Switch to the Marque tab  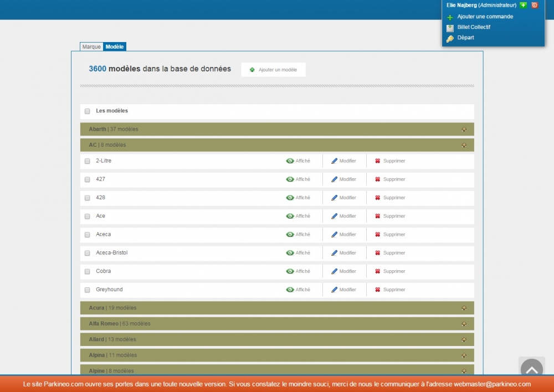tap(91, 47)
